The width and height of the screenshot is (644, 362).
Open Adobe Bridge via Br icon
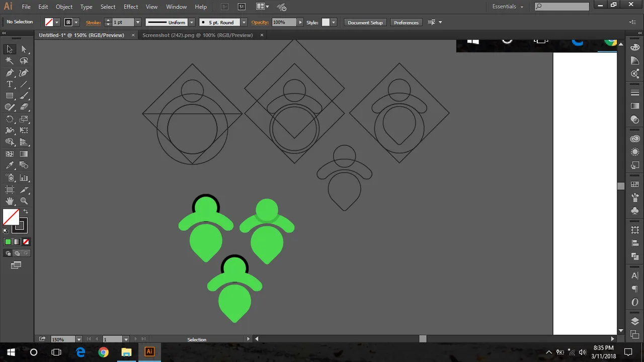225,7
